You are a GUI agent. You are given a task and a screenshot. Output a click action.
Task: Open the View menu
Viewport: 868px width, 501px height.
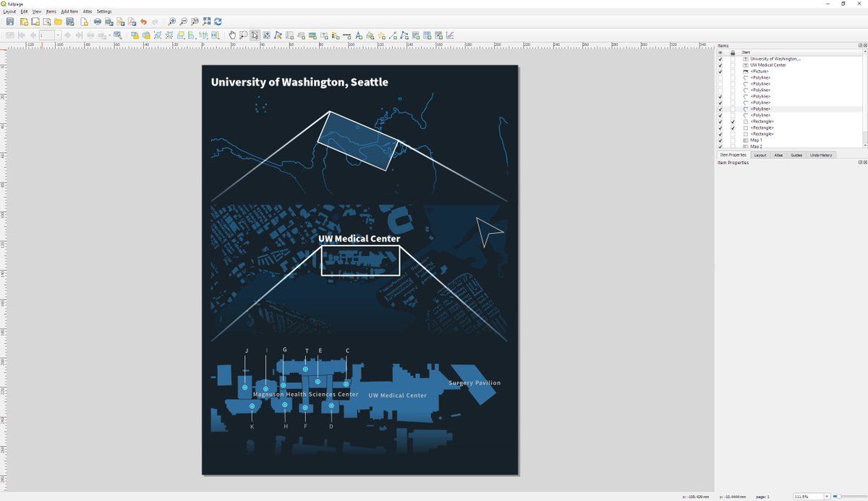click(x=37, y=12)
